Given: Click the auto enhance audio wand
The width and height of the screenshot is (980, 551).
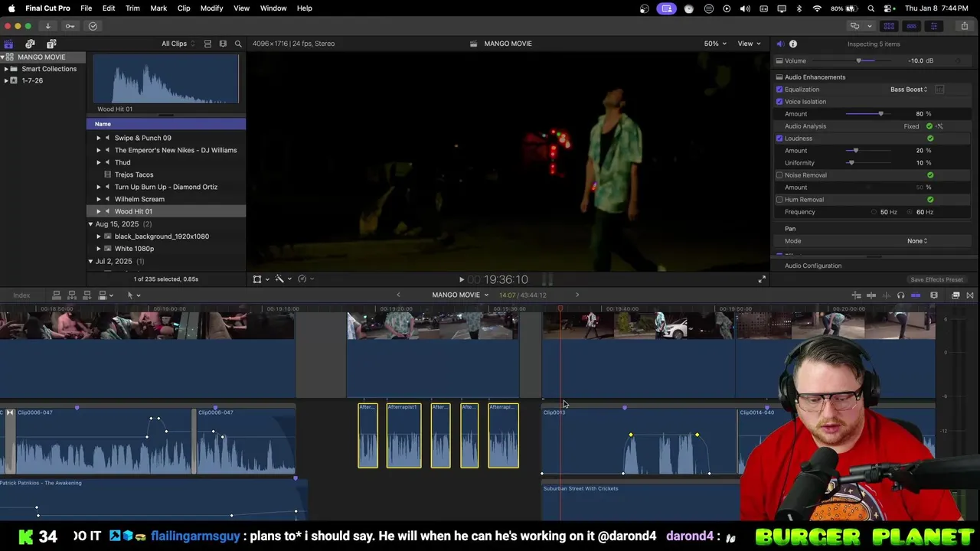Looking at the screenshot, I should 939,126.
